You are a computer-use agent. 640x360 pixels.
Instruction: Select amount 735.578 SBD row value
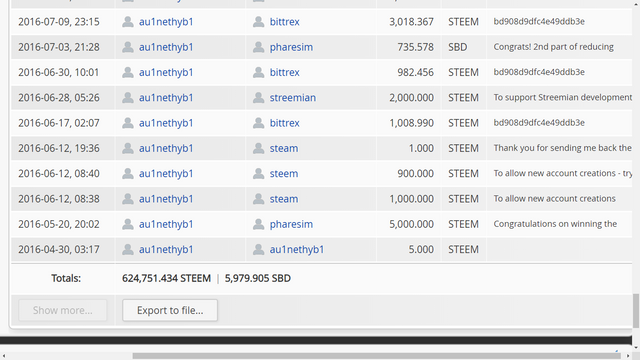coord(416,47)
